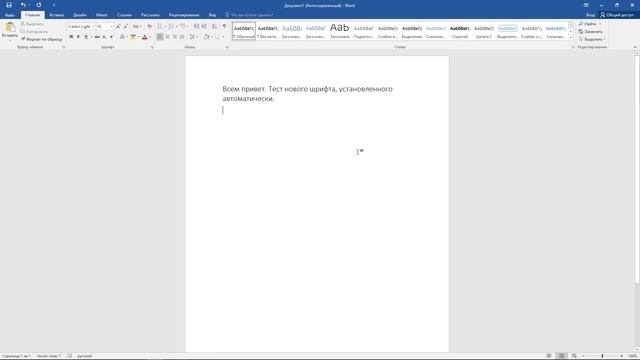Open text effects menu

(x=122, y=37)
